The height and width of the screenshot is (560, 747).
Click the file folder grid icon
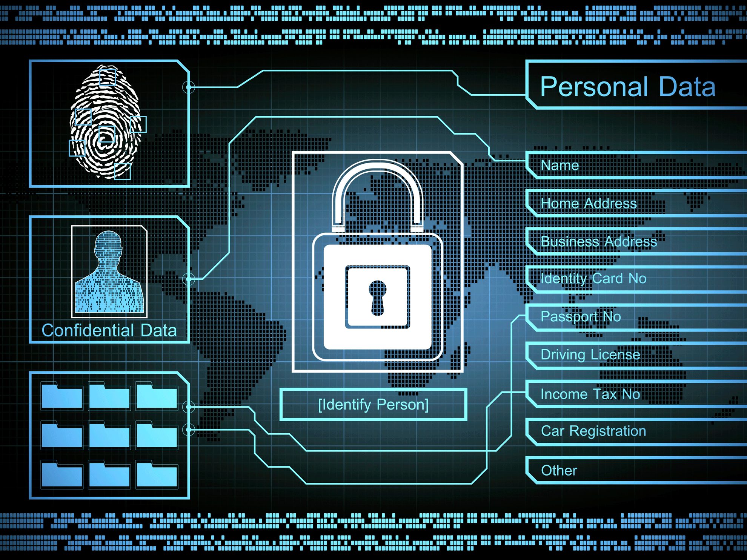(x=94, y=429)
